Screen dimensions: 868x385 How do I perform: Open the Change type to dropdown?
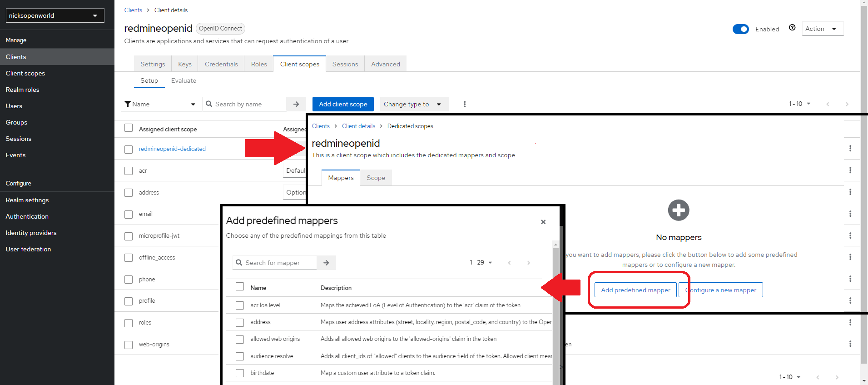(x=414, y=104)
